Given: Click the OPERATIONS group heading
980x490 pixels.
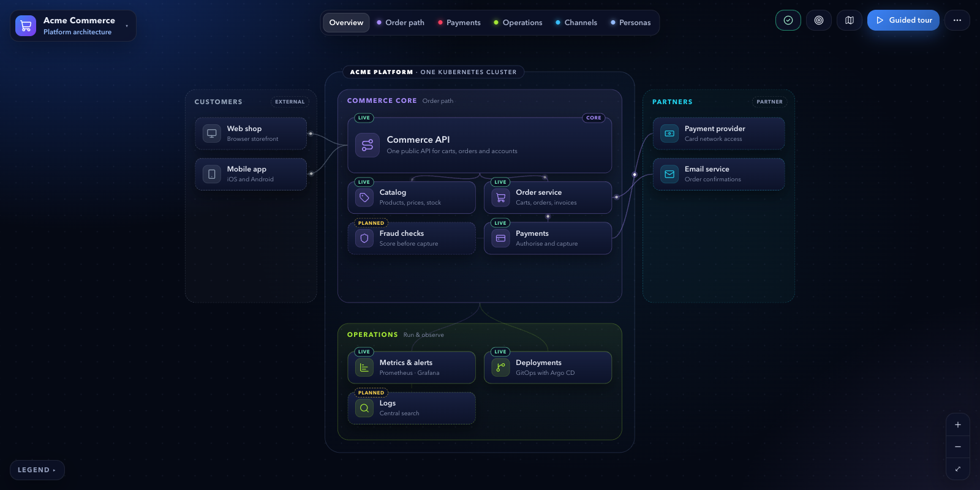Looking at the screenshot, I should click(x=372, y=334).
